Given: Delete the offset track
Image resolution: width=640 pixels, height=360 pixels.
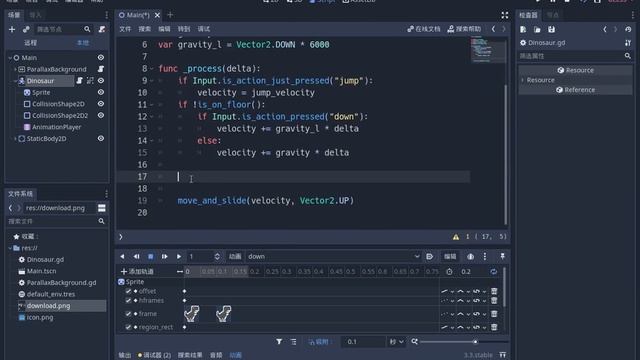Looking at the screenshot, I should tap(494, 291).
